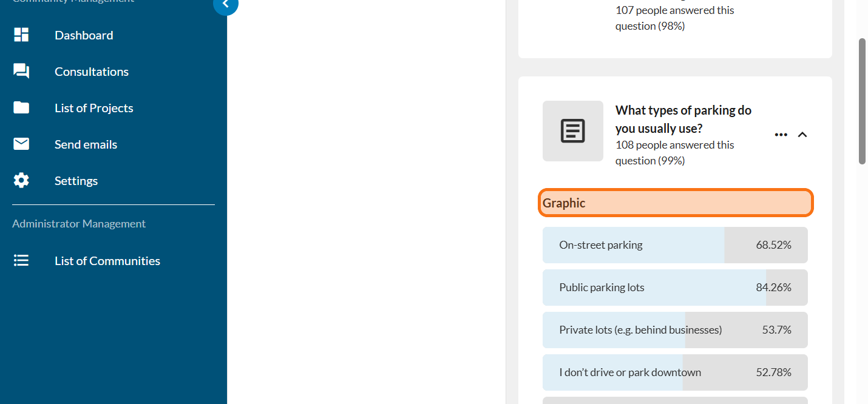Click the Settings gear icon
Viewport: 868px width, 404px height.
tap(21, 181)
